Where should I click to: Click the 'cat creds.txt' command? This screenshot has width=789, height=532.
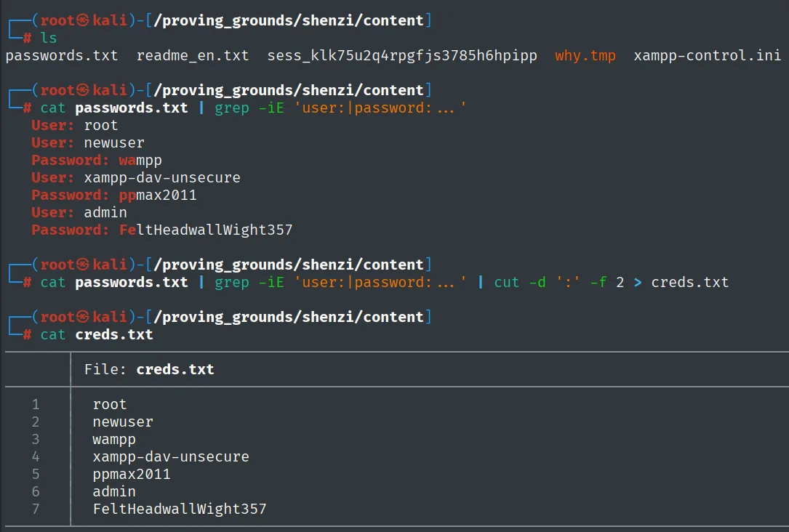(97, 335)
